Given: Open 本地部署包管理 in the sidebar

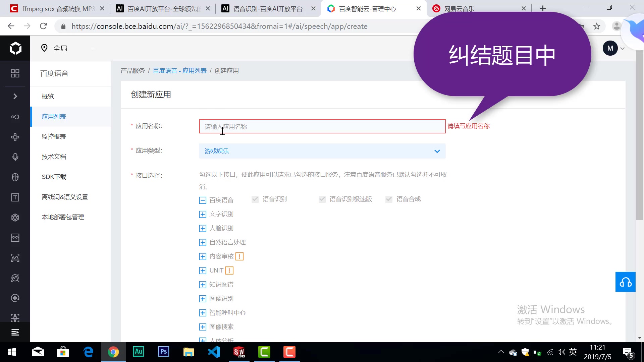Looking at the screenshot, I should point(70,217).
